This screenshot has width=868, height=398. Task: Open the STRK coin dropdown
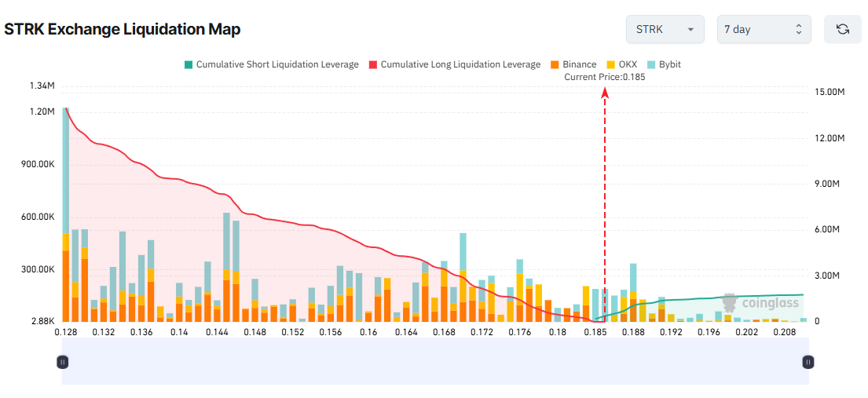point(665,29)
